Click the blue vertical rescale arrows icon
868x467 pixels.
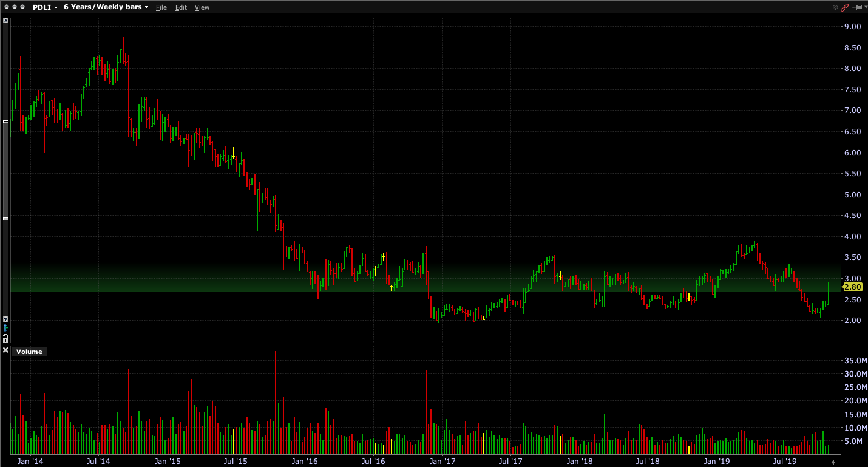(5, 328)
